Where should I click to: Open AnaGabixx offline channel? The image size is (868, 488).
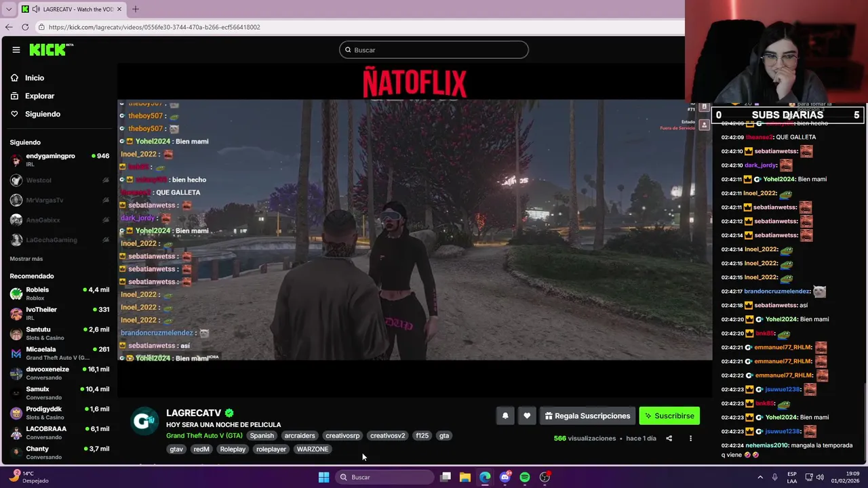tap(60, 220)
